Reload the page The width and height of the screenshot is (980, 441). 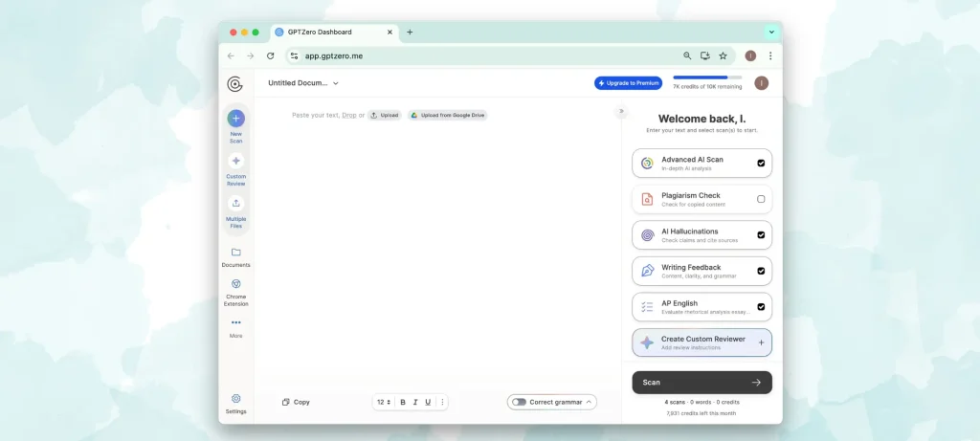[270, 55]
